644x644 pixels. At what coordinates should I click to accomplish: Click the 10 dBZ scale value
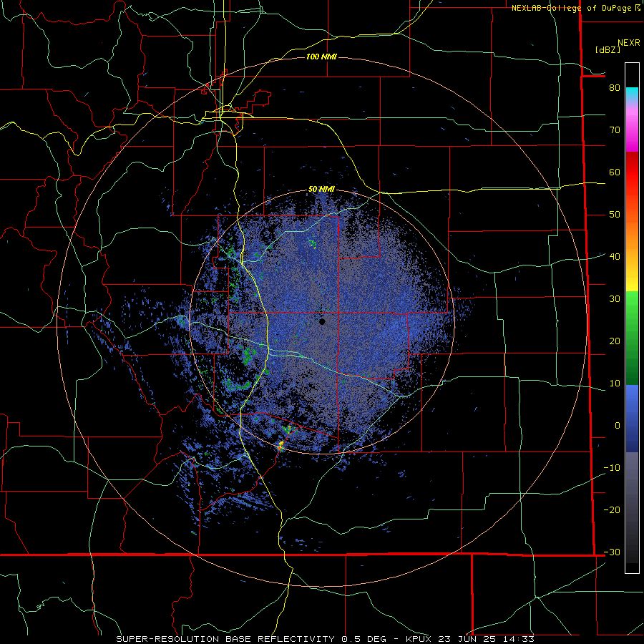615,384
